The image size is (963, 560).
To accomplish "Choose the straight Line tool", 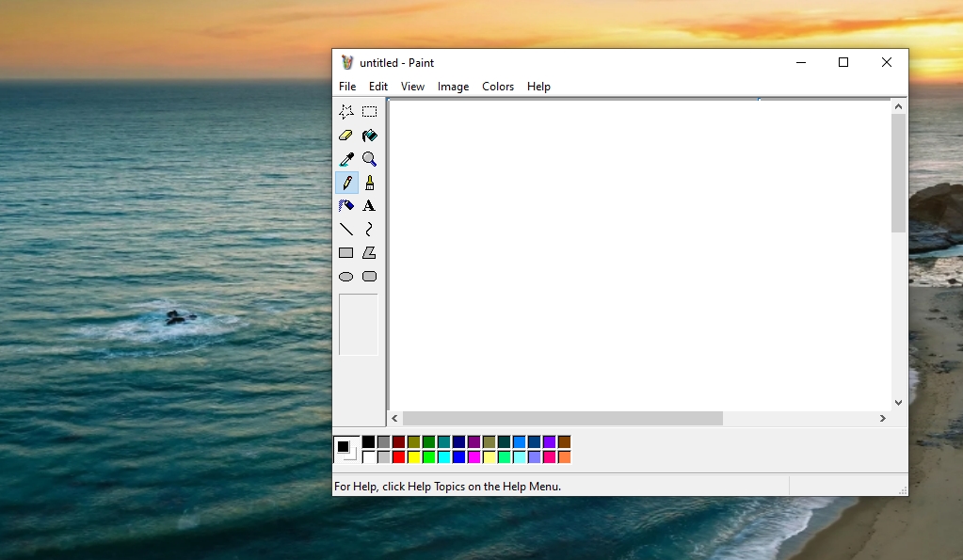I will pyautogui.click(x=346, y=229).
